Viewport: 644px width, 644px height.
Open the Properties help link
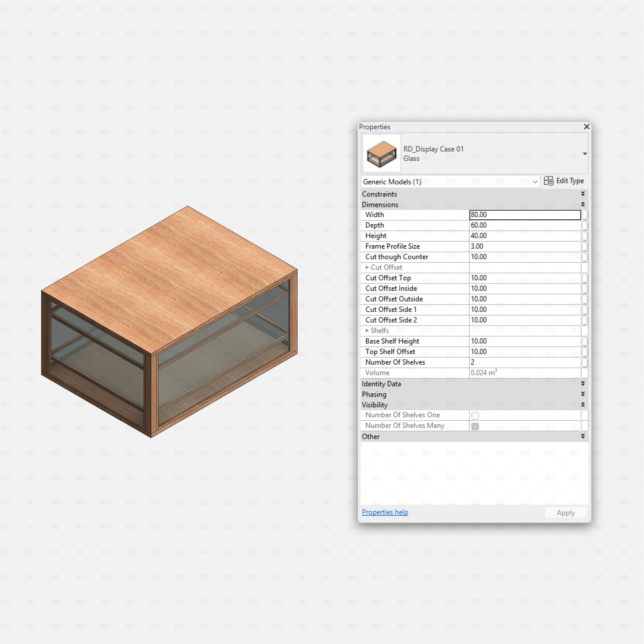(x=385, y=512)
